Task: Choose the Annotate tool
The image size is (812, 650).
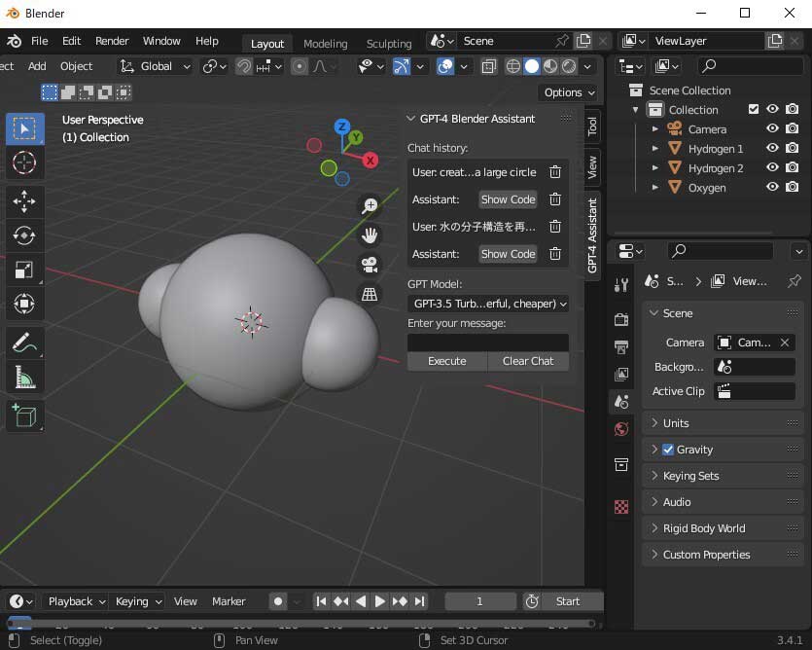Action: click(24, 343)
